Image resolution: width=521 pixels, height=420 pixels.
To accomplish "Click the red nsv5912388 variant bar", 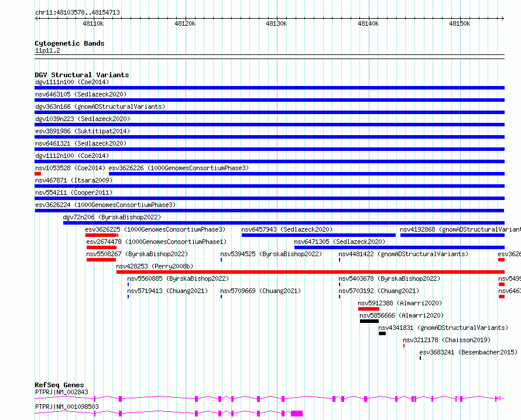I will pos(369,309).
